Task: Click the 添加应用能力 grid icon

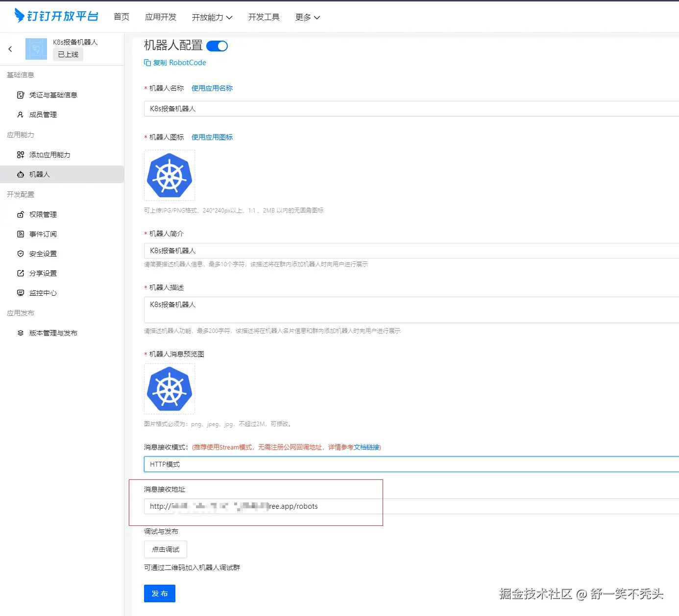Action: pyautogui.click(x=21, y=155)
